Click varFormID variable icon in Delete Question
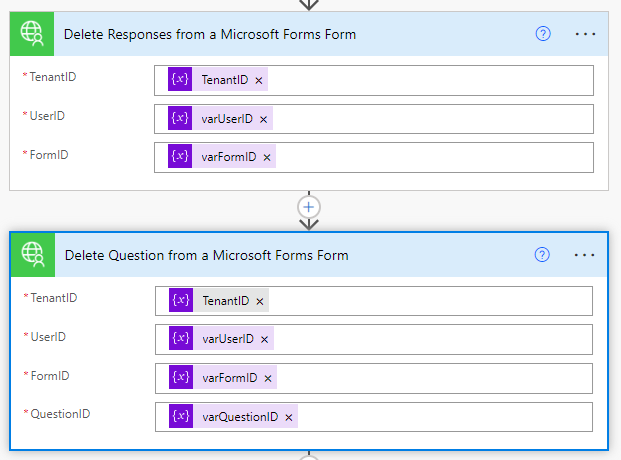The height and width of the screenshot is (460, 621). pos(181,377)
